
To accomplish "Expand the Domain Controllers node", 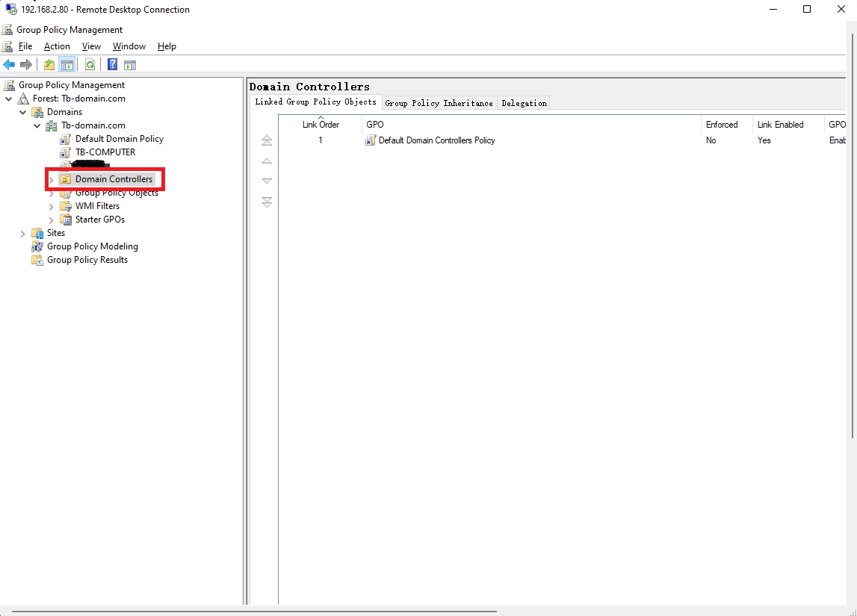I will 52,180.
